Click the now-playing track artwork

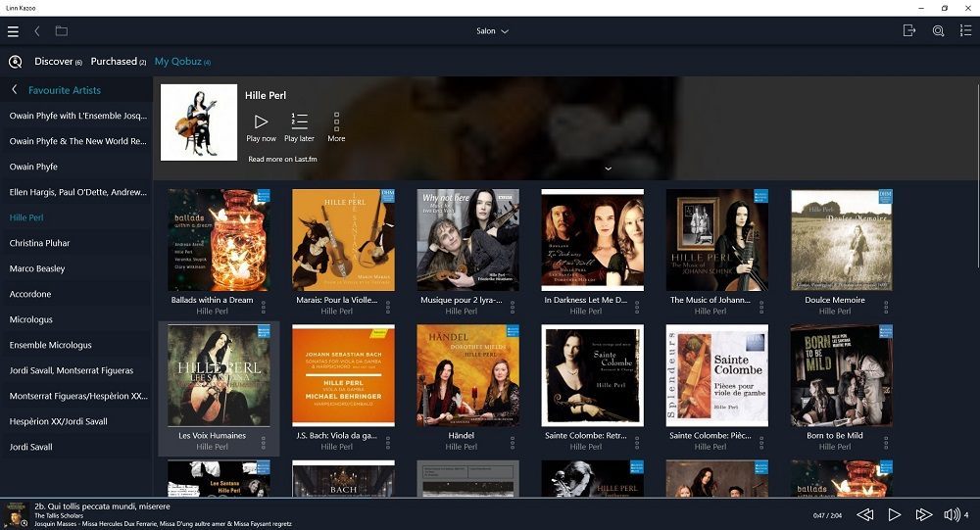click(16, 515)
